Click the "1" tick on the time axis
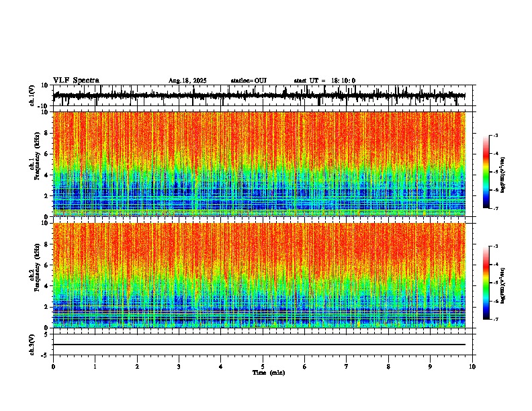532x411 pixels. click(x=95, y=367)
